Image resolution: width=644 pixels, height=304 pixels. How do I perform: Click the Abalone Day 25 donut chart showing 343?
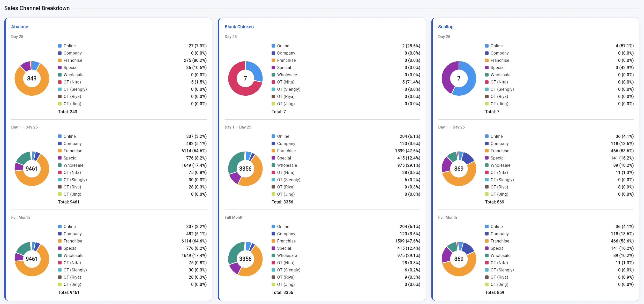click(32, 78)
